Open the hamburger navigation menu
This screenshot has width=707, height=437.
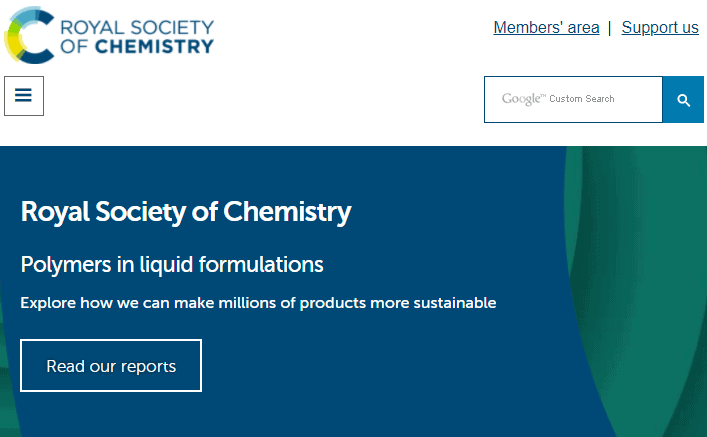(x=24, y=96)
